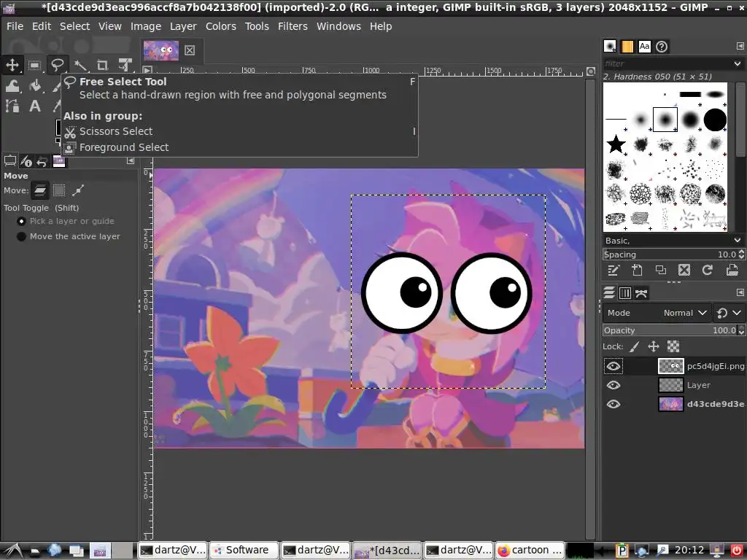Create a new brush
The width and height of the screenshot is (747, 560).
coord(637,271)
